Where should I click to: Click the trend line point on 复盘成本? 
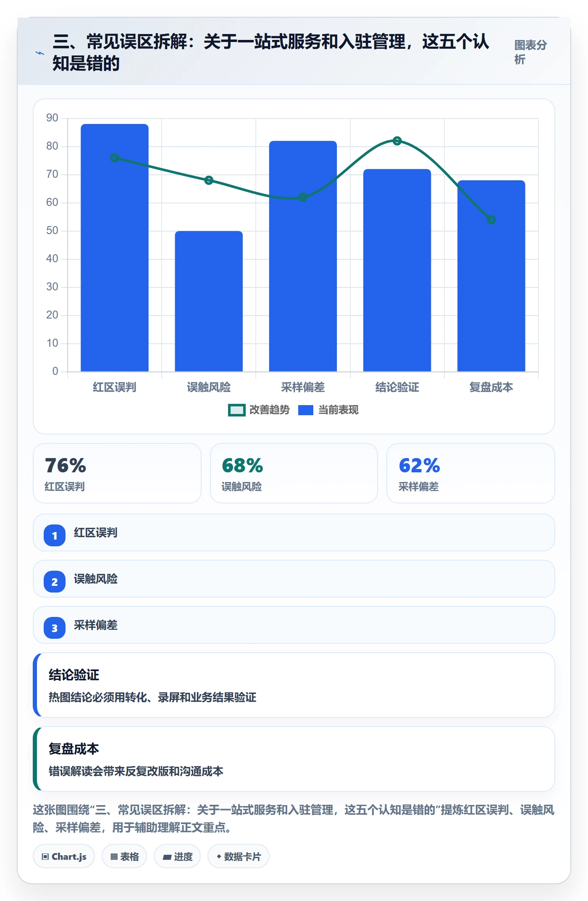click(x=491, y=220)
